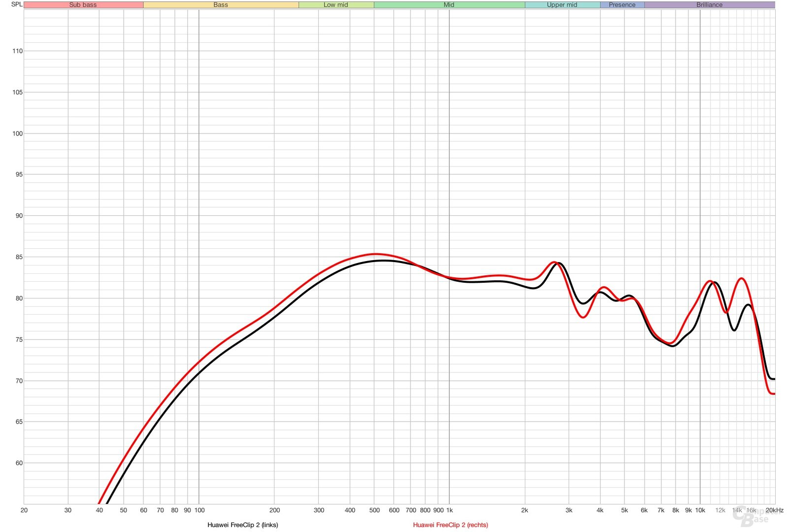Click the 110 dB level axis label

pyautogui.click(x=18, y=51)
